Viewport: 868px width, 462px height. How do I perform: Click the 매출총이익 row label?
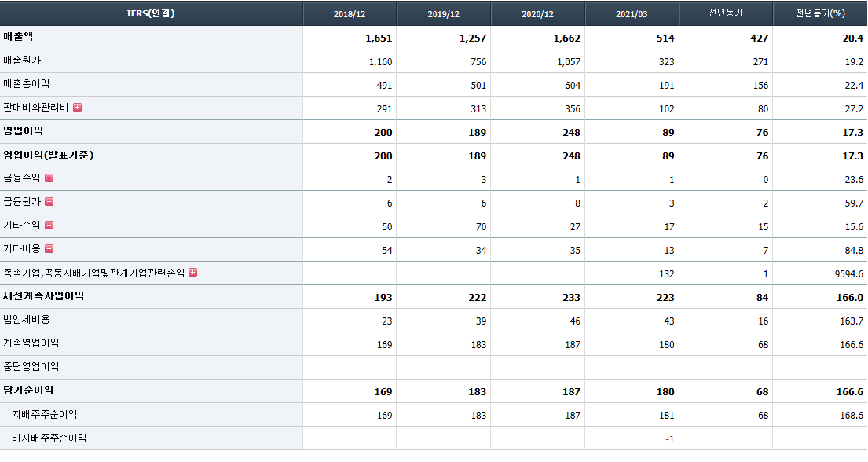pyautogui.click(x=27, y=83)
